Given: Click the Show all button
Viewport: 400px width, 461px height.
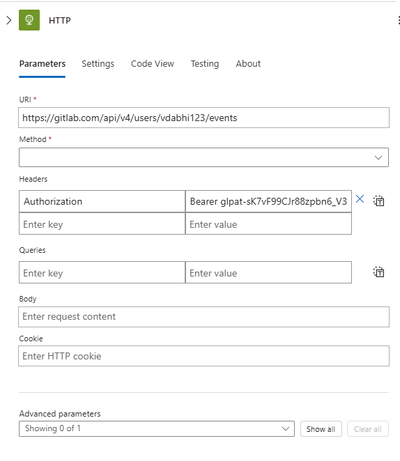Looking at the screenshot, I should [321, 429].
